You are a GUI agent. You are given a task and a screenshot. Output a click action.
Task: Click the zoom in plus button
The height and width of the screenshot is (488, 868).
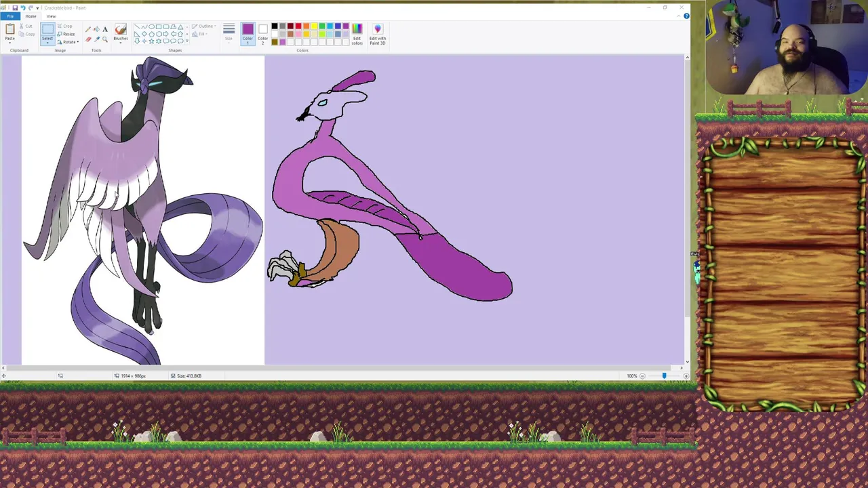pos(686,376)
